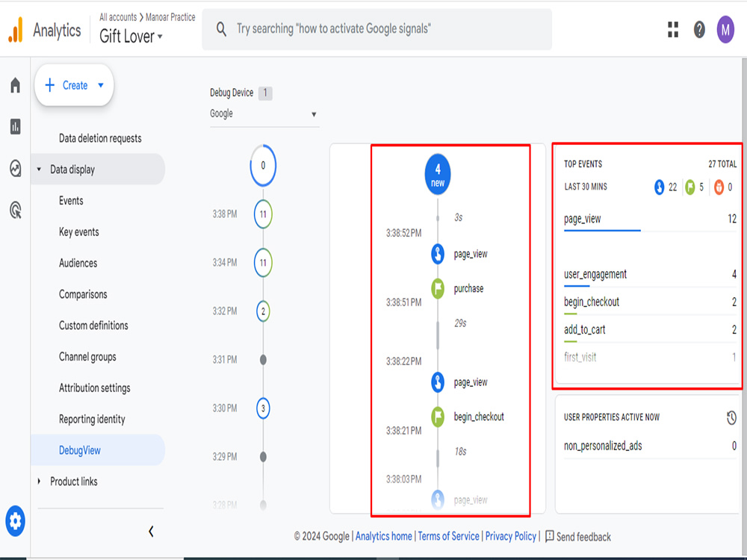The width and height of the screenshot is (747, 560).
Task: Click the Help question mark icon
Action: 698,30
